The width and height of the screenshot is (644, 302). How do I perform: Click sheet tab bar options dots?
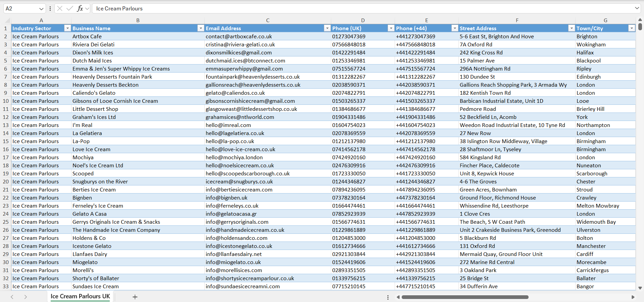(388, 297)
